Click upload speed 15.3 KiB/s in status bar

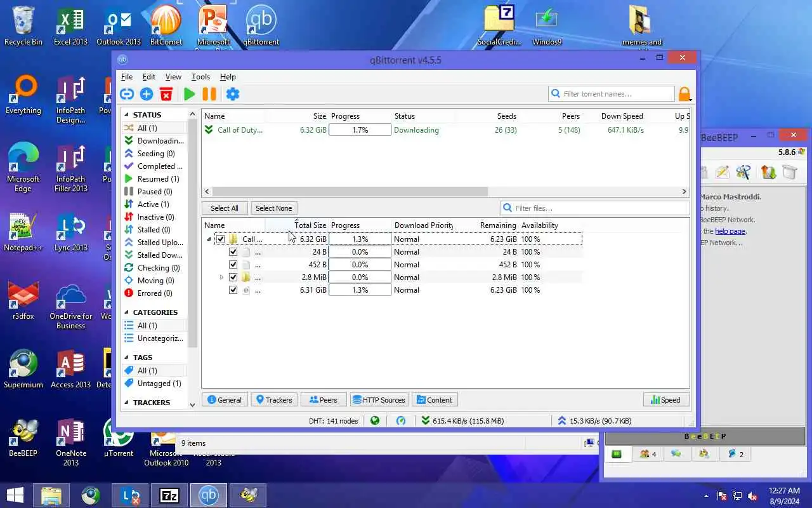point(595,420)
